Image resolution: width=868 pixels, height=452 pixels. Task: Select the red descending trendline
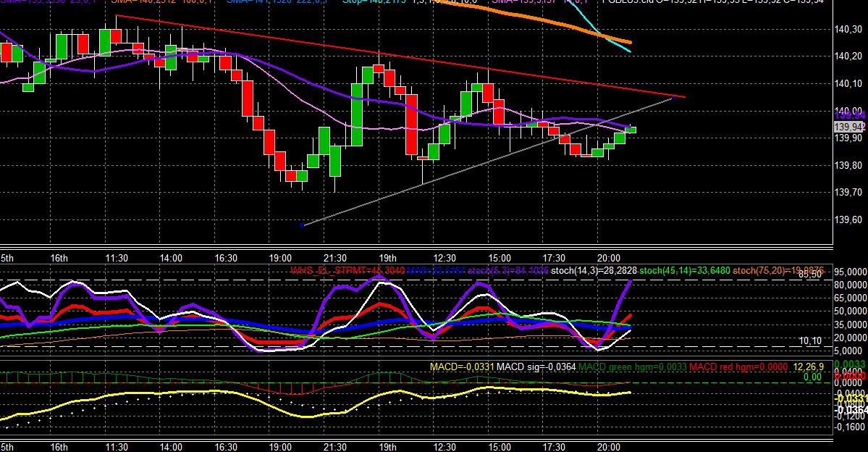point(399,56)
